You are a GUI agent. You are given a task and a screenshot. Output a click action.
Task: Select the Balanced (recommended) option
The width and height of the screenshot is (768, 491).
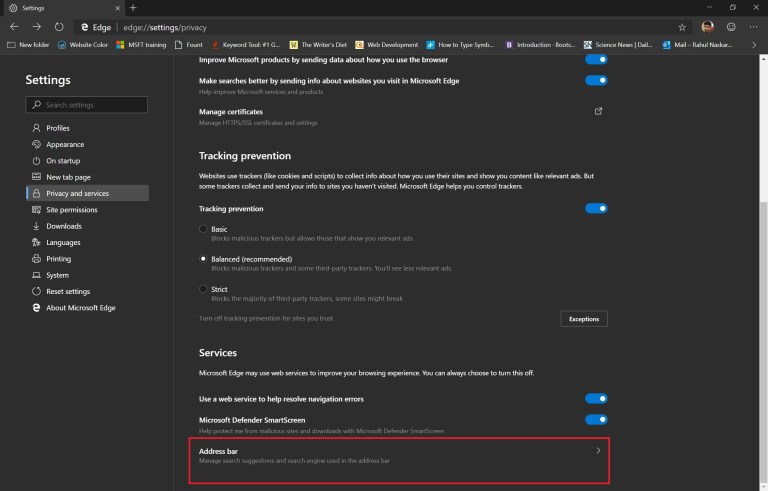[203, 259]
